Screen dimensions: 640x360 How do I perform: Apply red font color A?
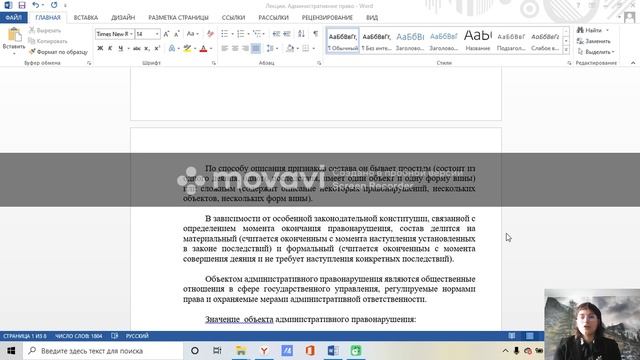203,49
